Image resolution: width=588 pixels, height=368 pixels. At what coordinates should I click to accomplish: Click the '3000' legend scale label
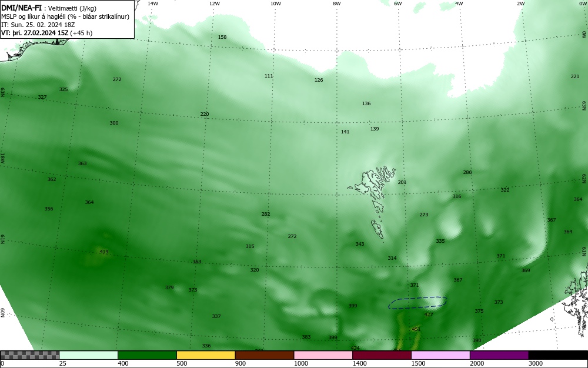point(536,363)
